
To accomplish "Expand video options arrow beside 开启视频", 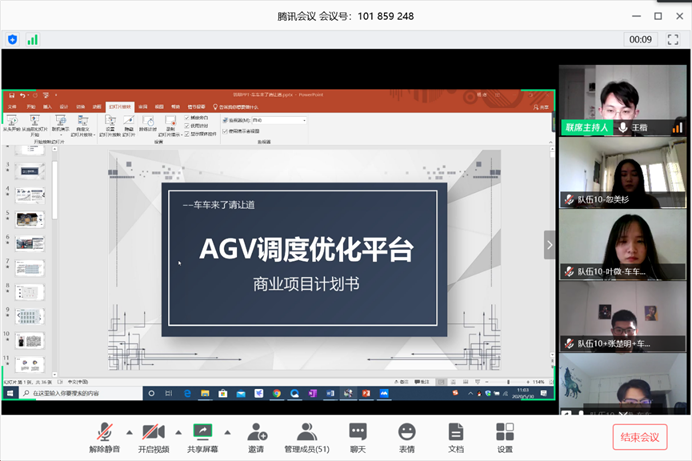I will (x=178, y=432).
